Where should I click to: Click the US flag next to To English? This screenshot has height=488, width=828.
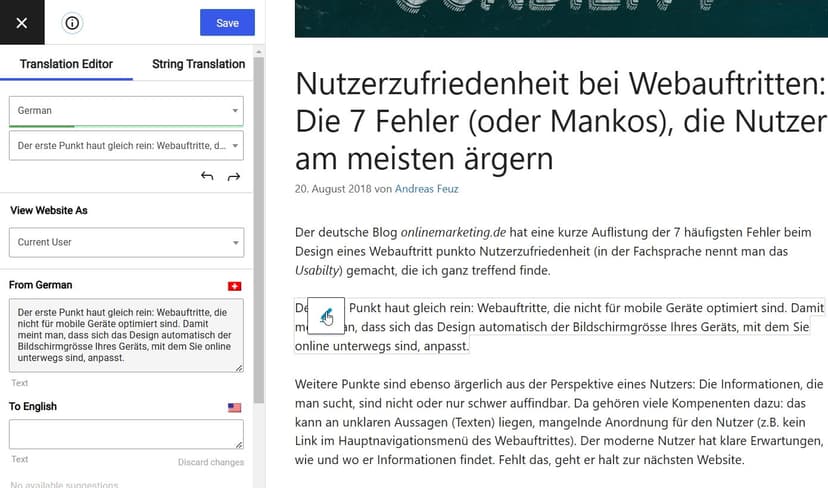[234, 407]
